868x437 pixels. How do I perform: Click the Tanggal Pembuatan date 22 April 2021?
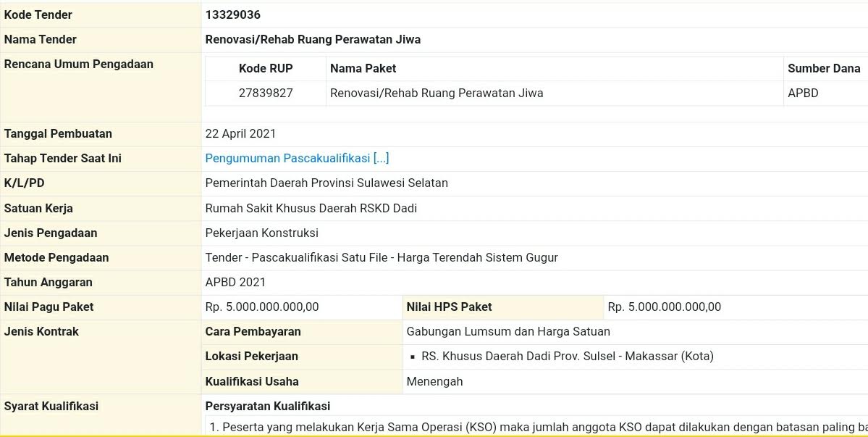click(x=242, y=133)
